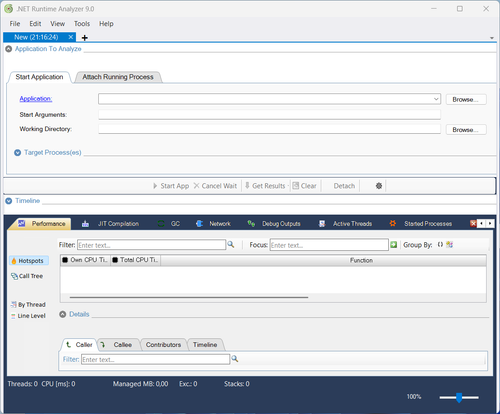Click the Managed MB: 0,00 status entry
The image size is (500, 414).
(140, 384)
